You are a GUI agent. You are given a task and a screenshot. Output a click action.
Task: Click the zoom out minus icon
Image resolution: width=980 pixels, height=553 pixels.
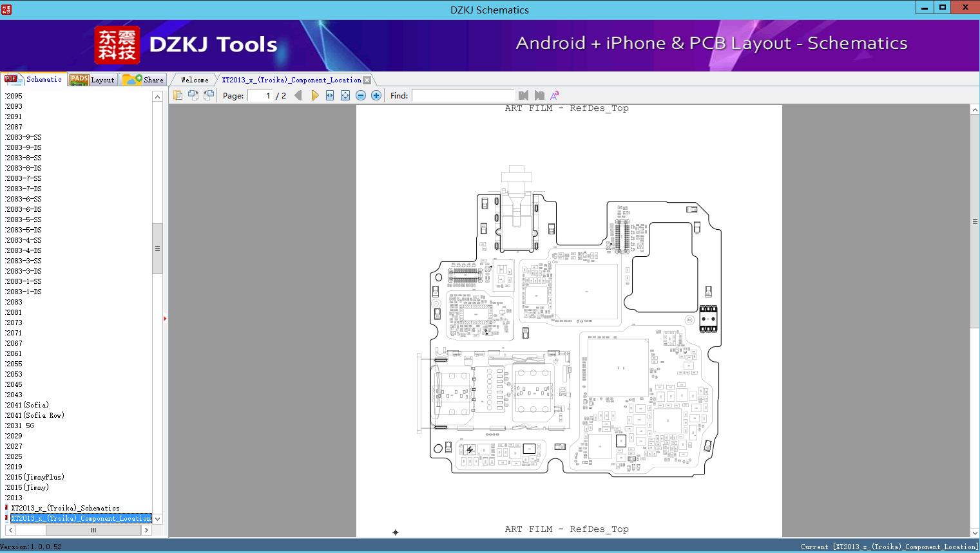click(x=361, y=95)
